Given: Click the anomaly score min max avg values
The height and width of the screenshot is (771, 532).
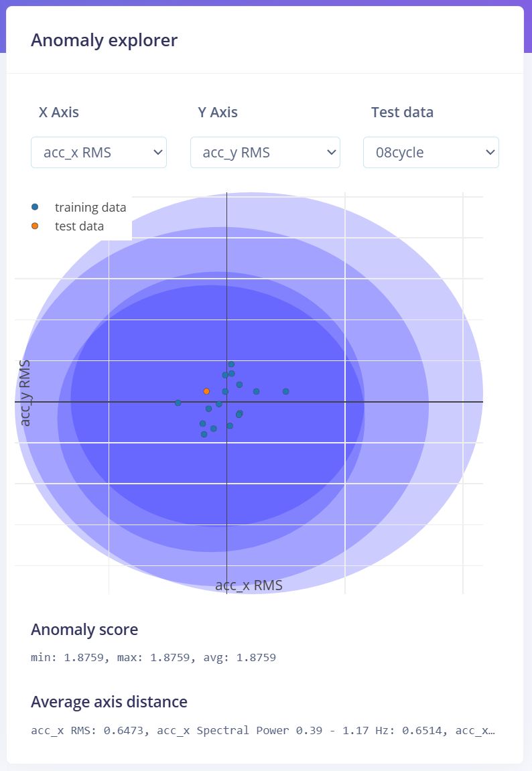Looking at the screenshot, I should coord(153,657).
